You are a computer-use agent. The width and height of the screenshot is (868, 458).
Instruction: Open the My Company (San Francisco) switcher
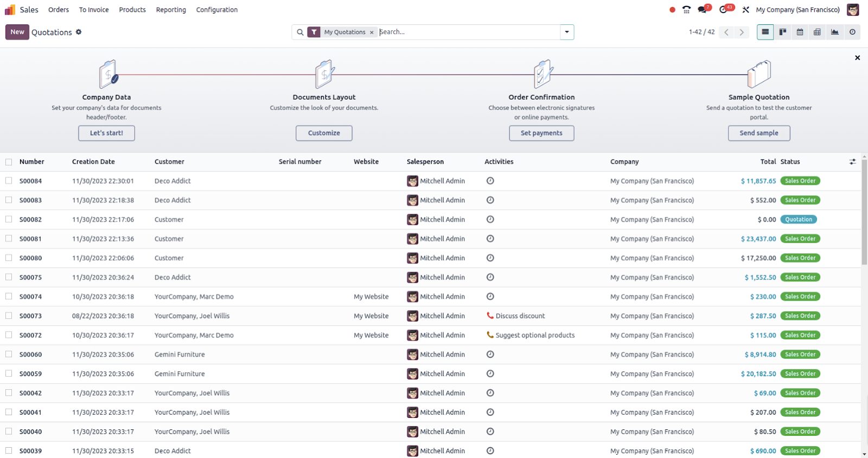[x=797, y=10]
